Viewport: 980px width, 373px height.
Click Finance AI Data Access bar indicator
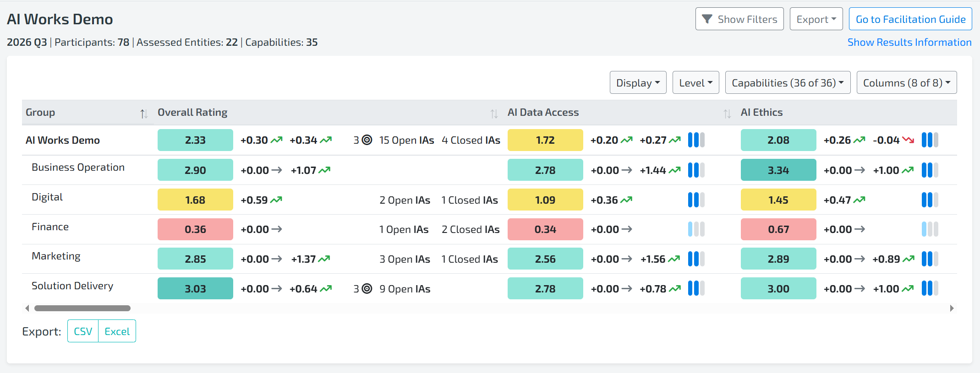696,229
